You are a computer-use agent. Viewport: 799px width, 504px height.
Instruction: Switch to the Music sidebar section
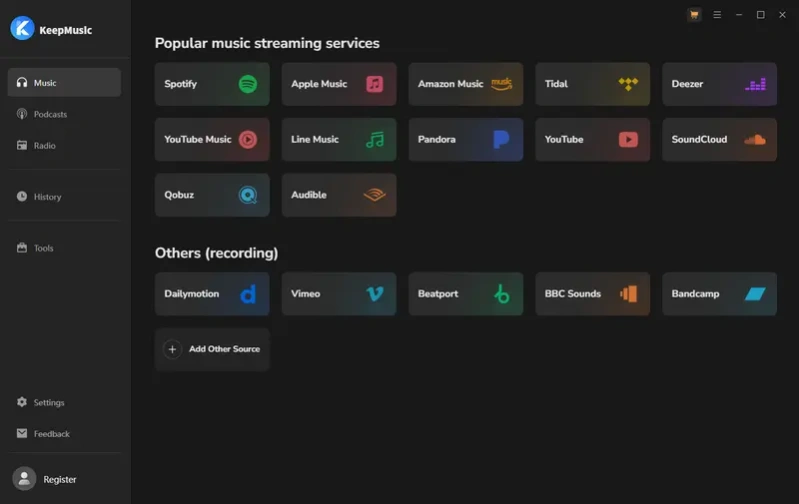point(64,83)
